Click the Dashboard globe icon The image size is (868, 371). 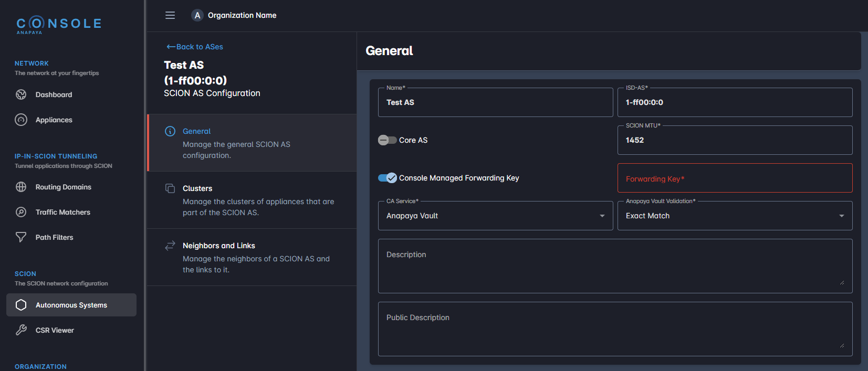(x=21, y=94)
